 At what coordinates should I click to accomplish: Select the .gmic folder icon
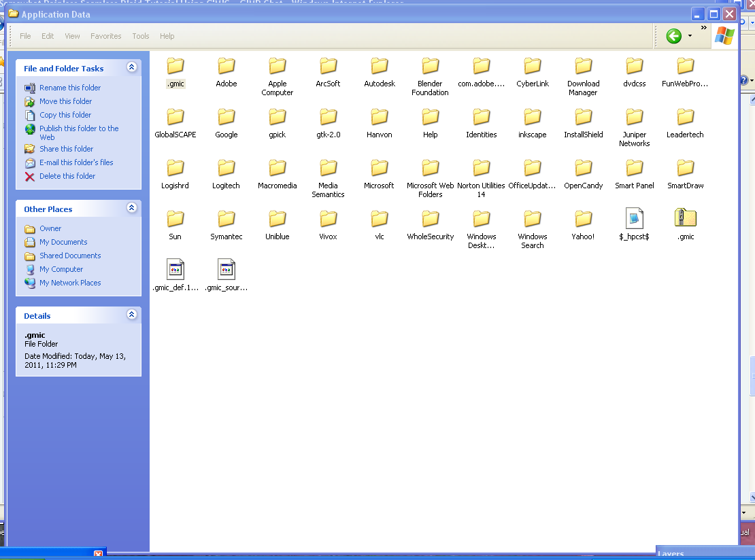175,67
